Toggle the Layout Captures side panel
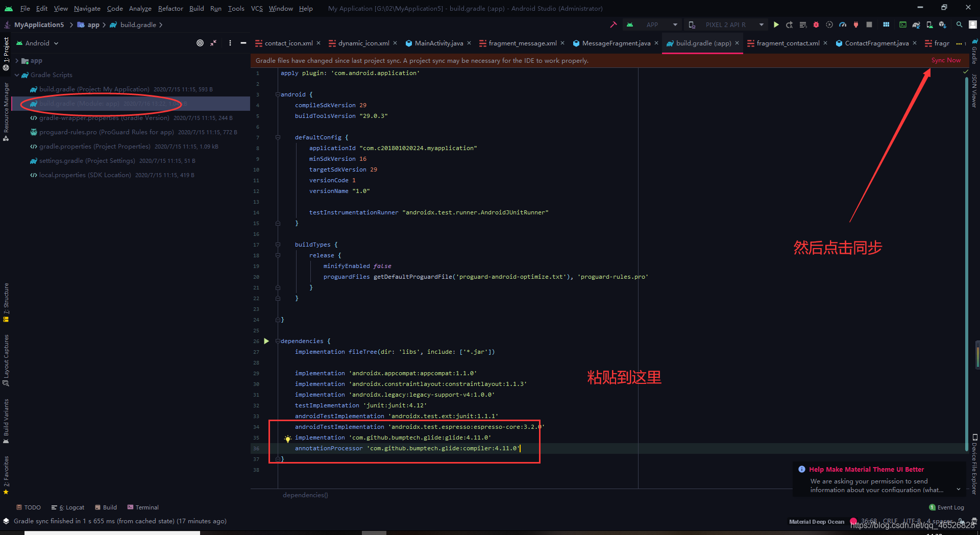The image size is (980, 535). (6, 360)
